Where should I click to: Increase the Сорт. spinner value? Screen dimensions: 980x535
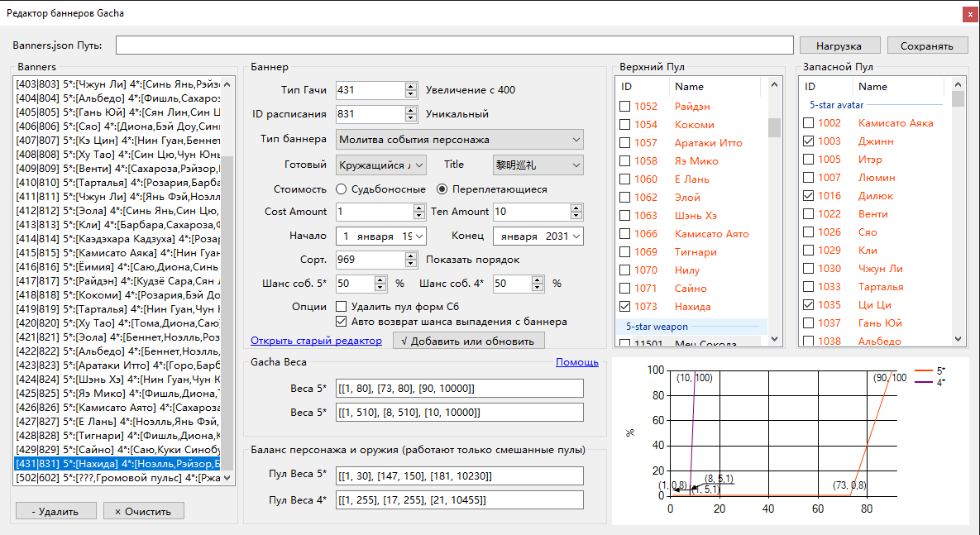point(410,256)
